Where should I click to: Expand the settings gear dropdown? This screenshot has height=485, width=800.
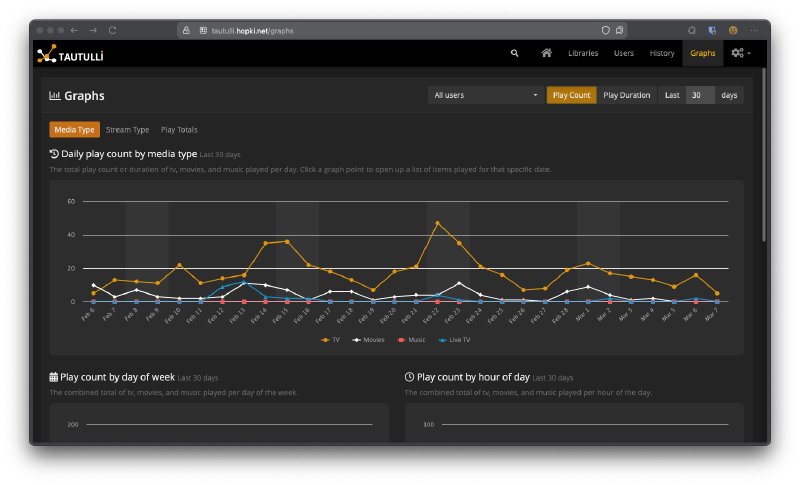741,53
